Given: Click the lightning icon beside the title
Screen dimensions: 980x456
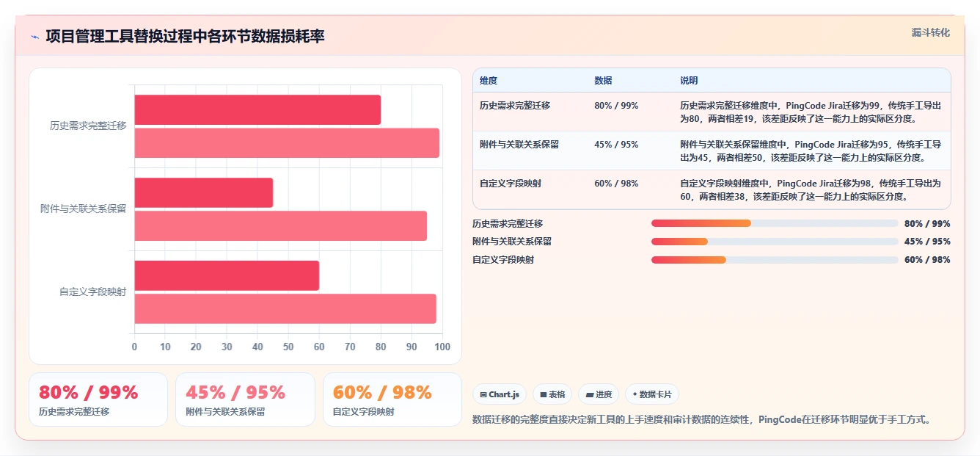Looking at the screenshot, I should pos(34,37).
